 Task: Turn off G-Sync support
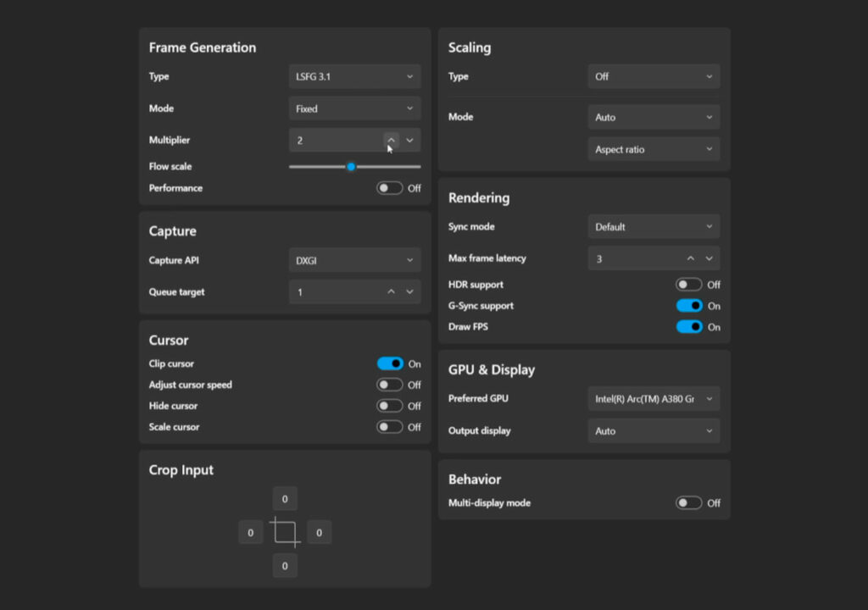click(688, 306)
